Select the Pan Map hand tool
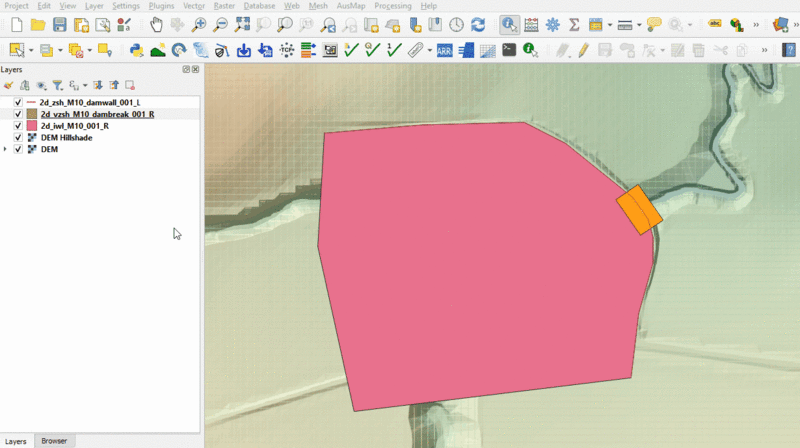The image size is (800, 448). (157, 24)
